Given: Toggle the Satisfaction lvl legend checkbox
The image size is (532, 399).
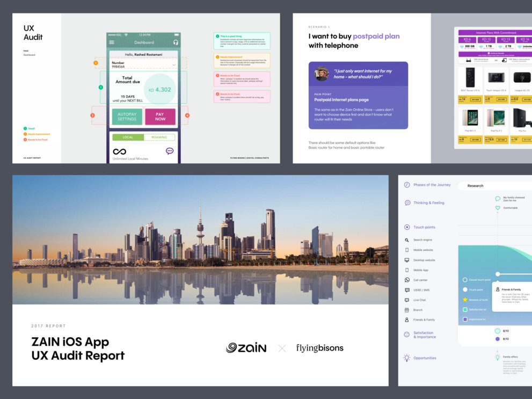Looking at the screenshot, I should 465,309.
